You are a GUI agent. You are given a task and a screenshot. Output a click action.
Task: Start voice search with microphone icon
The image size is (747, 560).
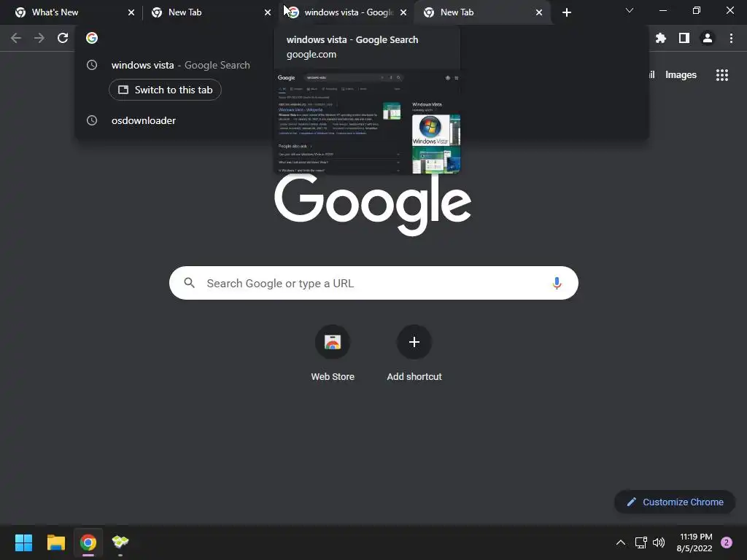click(557, 283)
